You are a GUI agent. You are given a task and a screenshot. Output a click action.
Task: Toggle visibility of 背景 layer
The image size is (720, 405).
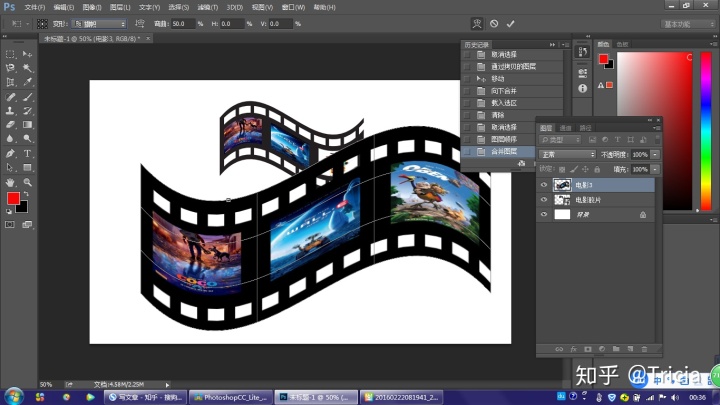pos(544,214)
